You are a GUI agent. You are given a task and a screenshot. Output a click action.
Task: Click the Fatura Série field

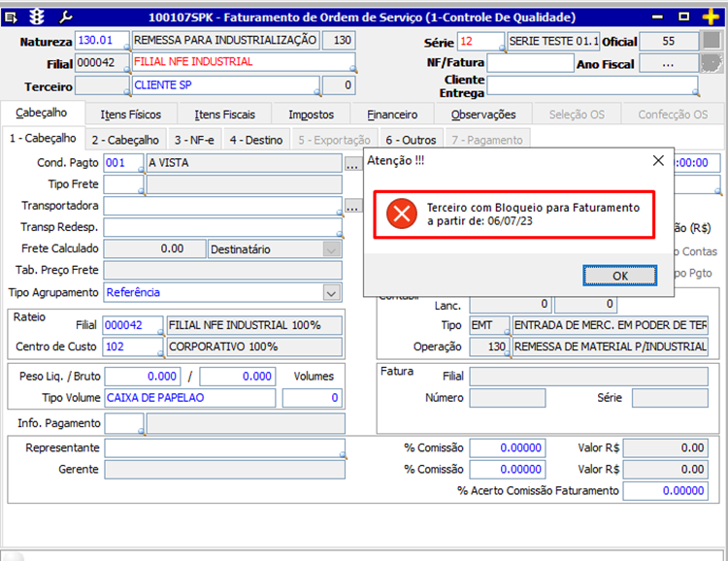[x=670, y=398]
